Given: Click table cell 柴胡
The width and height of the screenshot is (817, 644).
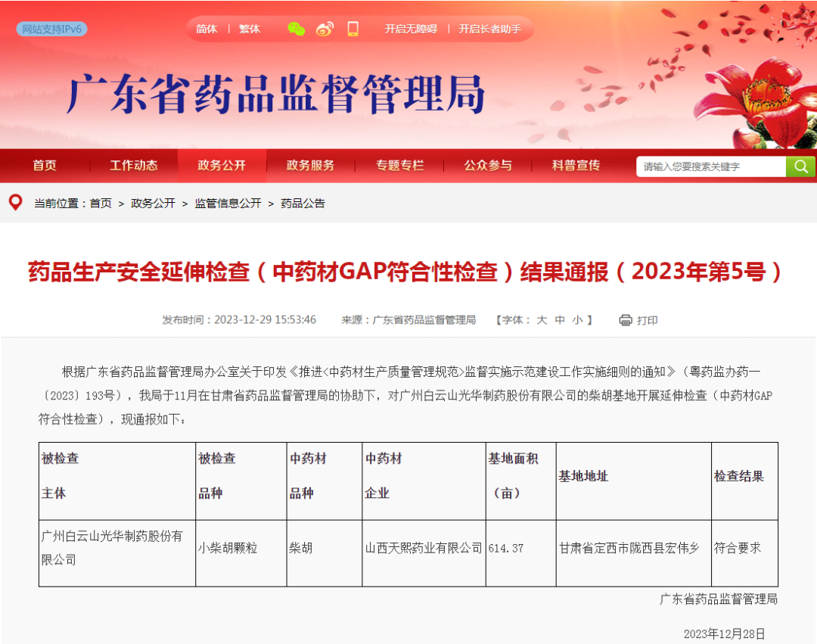Looking at the screenshot, I should (324, 553).
